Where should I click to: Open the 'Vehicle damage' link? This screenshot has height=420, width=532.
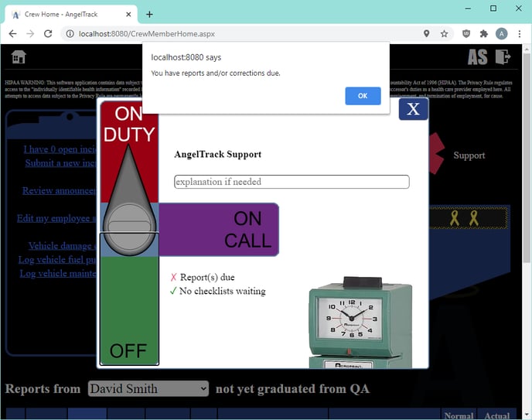[x=63, y=246]
